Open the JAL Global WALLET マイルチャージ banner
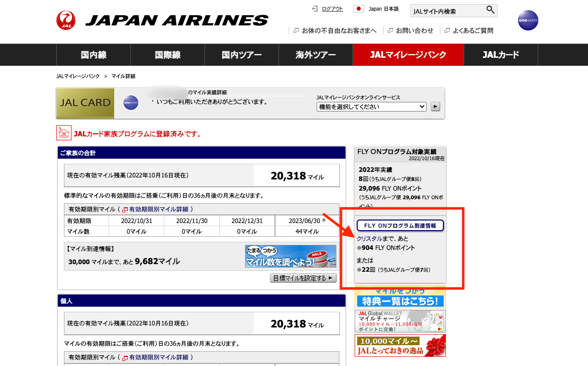The image size is (588, 366). coord(400,321)
